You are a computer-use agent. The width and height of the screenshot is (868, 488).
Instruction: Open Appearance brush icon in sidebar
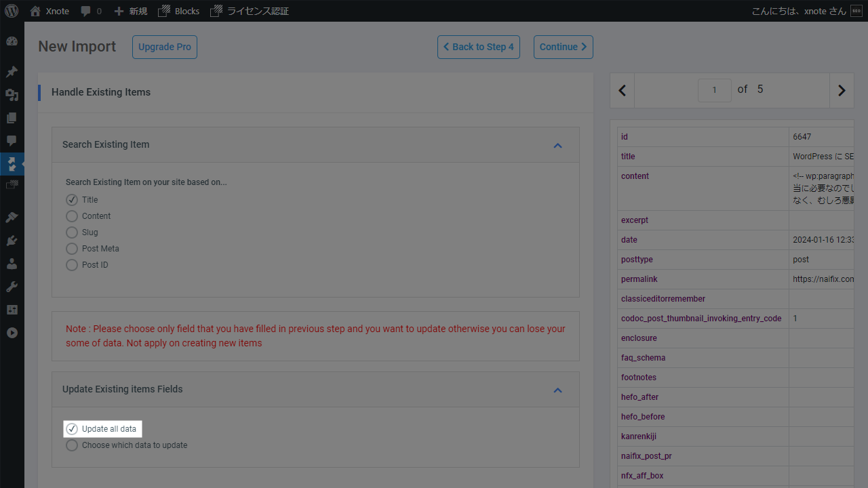pos(12,217)
